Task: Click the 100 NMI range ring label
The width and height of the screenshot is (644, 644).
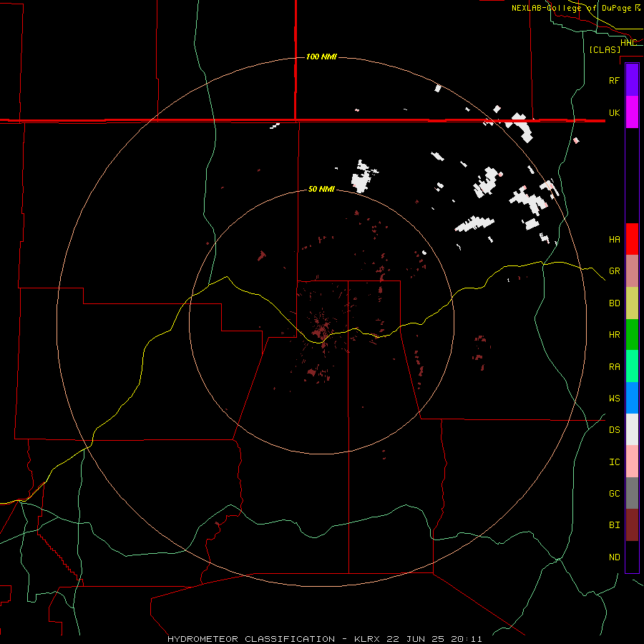Action: click(x=321, y=57)
